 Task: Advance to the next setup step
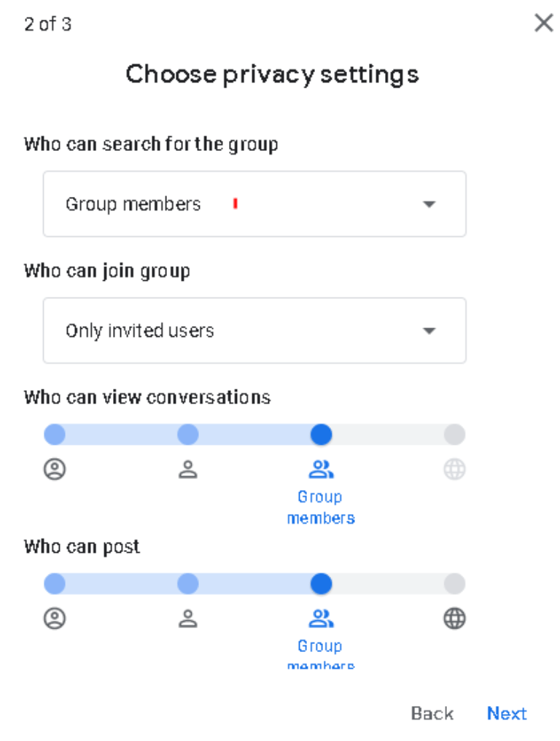tap(507, 713)
